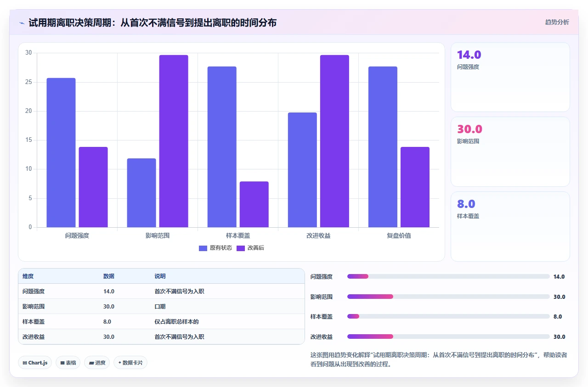Click the 原有状态 bar for 复盘价值
This screenshot has width=588, height=387.
[x=383, y=147]
